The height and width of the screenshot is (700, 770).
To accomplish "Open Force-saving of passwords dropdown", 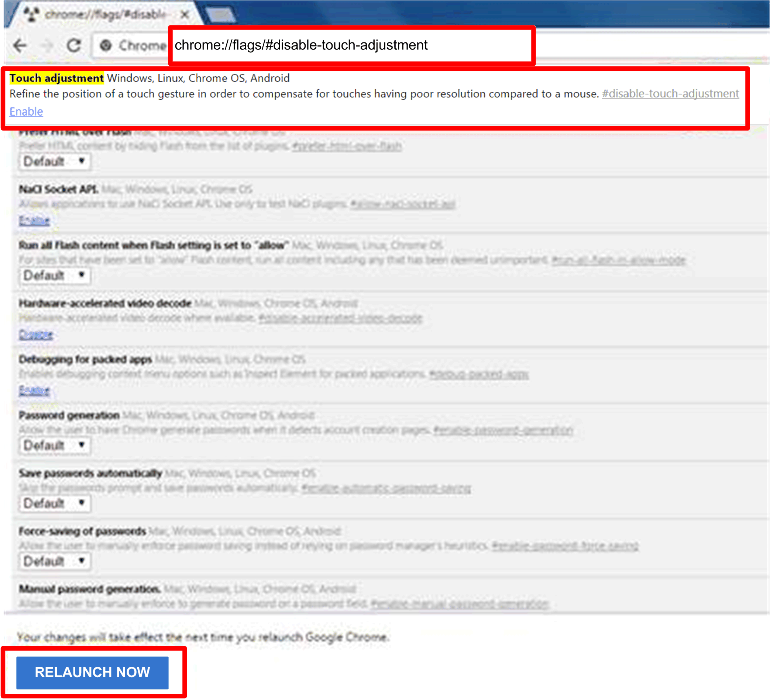I will [55, 561].
